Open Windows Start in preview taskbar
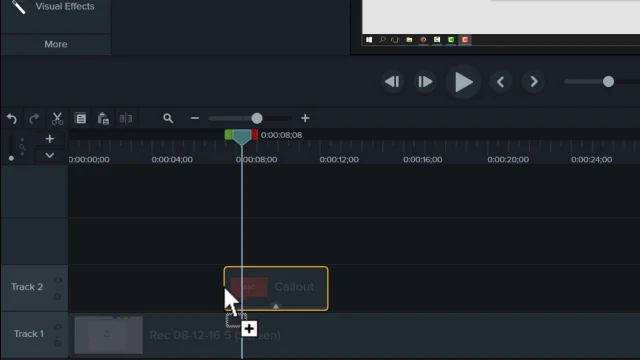The height and width of the screenshot is (360, 640). click(369, 40)
